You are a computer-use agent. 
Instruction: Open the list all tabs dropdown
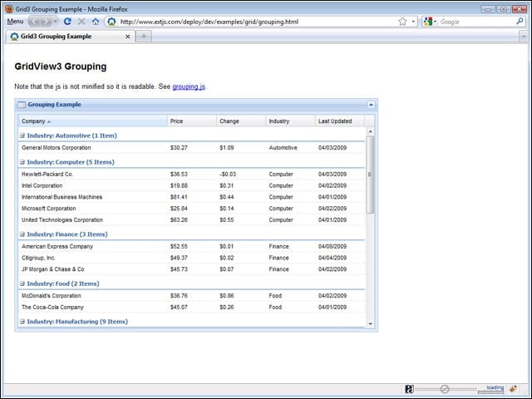[523, 37]
